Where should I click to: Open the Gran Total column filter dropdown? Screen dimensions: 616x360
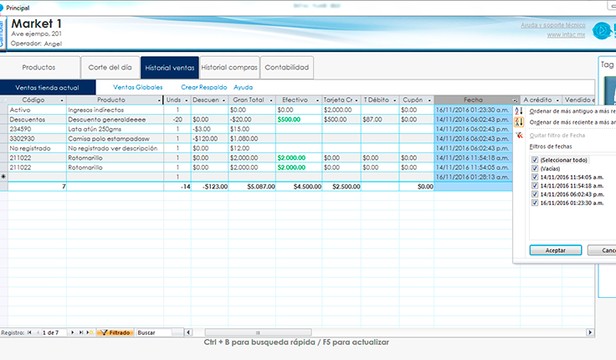click(271, 101)
